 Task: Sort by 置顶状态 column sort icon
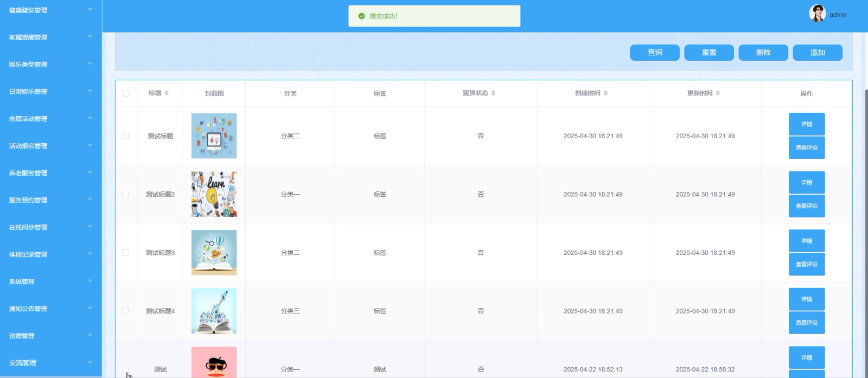coord(493,93)
